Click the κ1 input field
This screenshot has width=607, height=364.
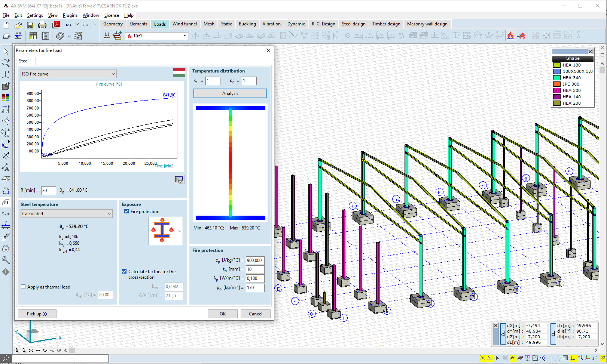[213, 81]
